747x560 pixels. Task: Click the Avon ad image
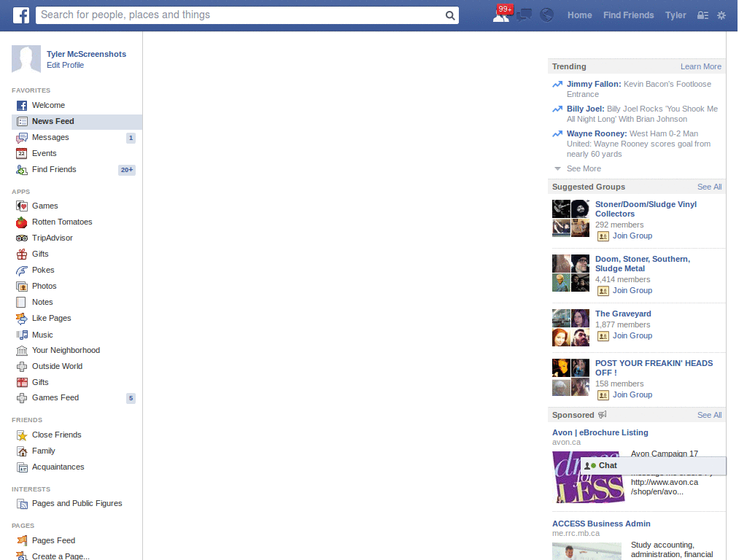click(589, 478)
